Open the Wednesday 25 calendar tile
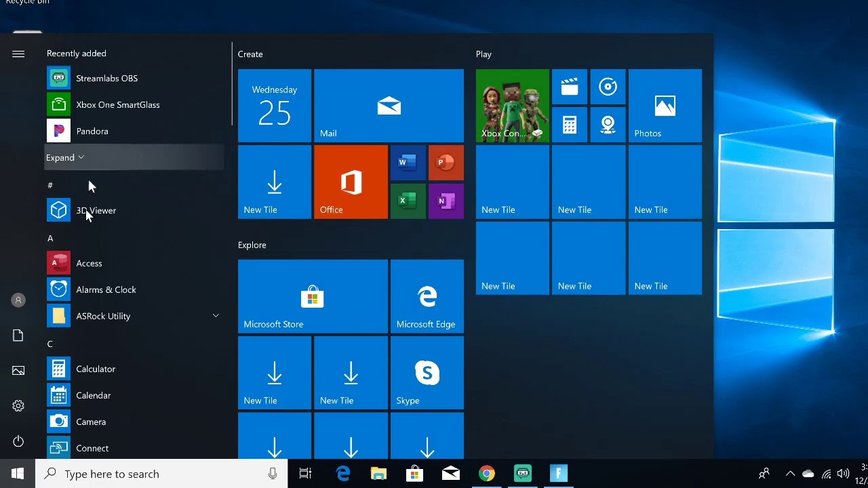The image size is (868, 488). [275, 106]
